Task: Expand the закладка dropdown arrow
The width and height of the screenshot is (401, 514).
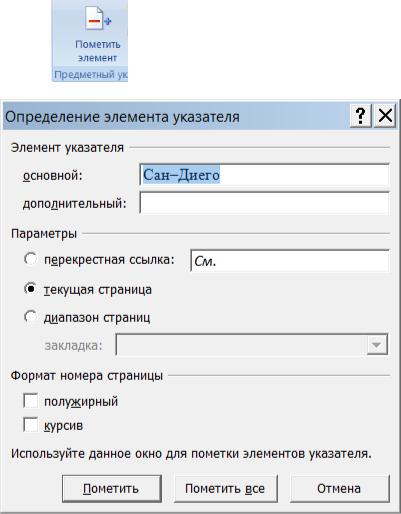Action: 377,345
